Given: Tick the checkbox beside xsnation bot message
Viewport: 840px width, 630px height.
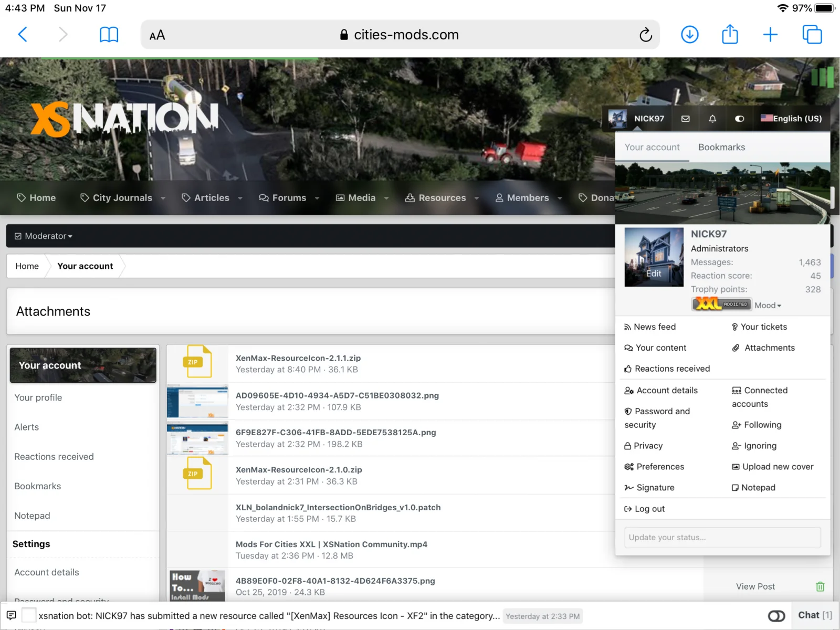Looking at the screenshot, I should click(x=29, y=615).
